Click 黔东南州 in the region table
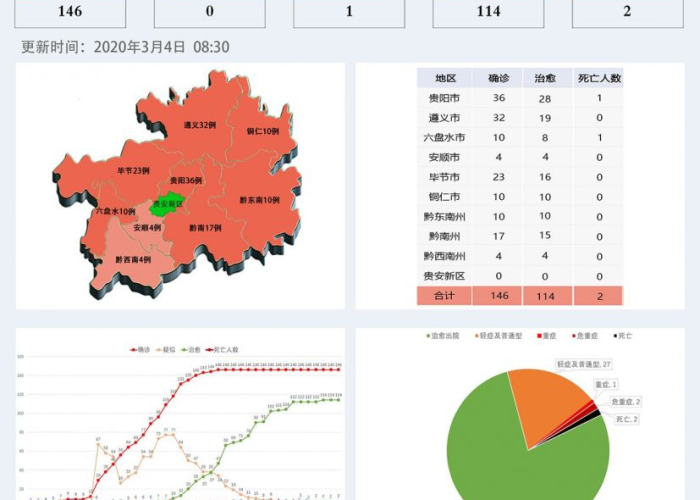This screenshot has width=700, height=500. [444, 217]
